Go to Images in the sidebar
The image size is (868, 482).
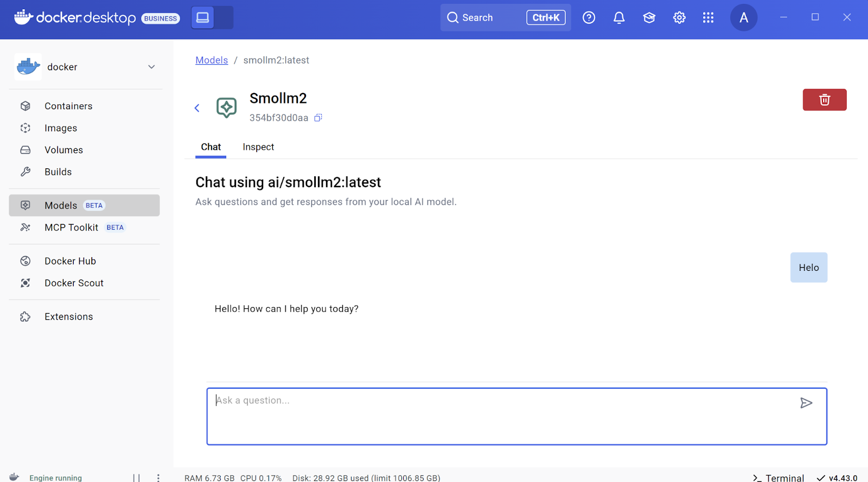85,128
